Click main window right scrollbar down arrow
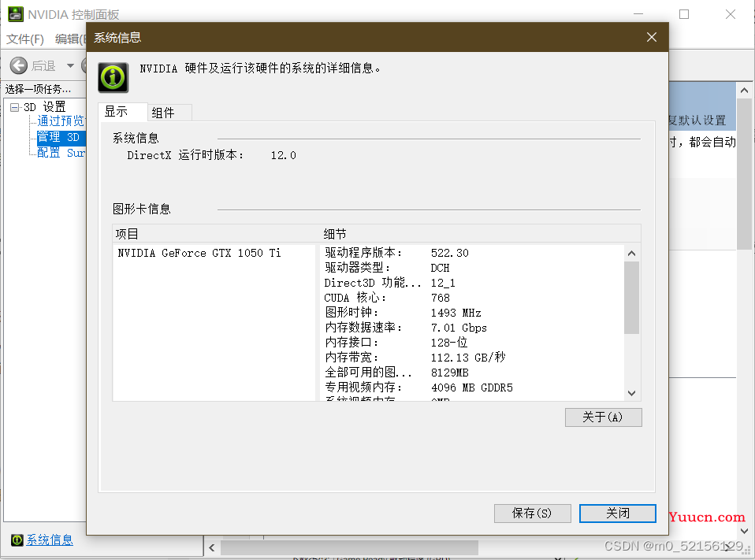This screenshot has width=755, height=560. click(745, 531)
